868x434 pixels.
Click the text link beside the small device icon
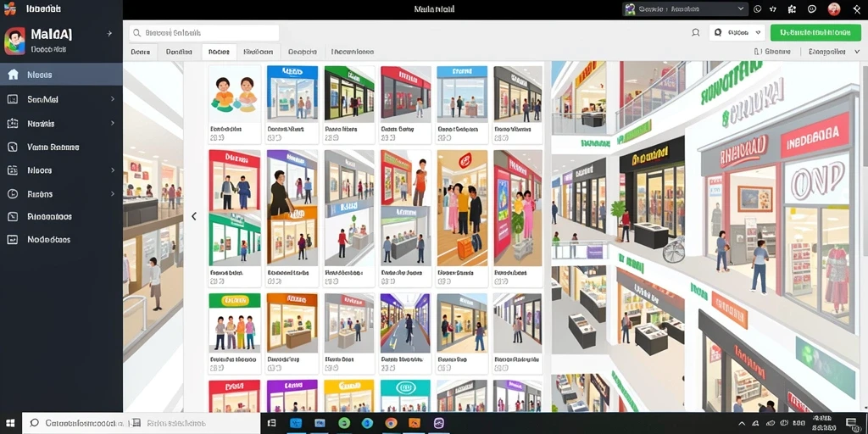tap(777, 52)
